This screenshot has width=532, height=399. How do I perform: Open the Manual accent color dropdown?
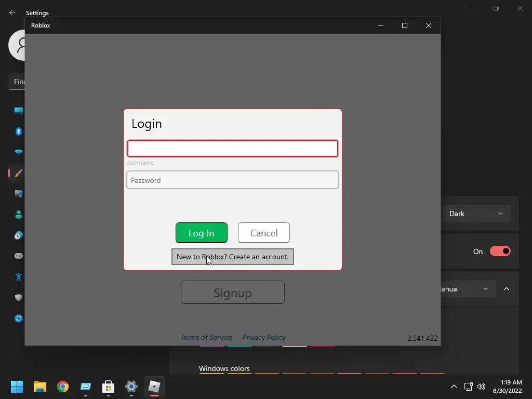[x=469, y=289]
